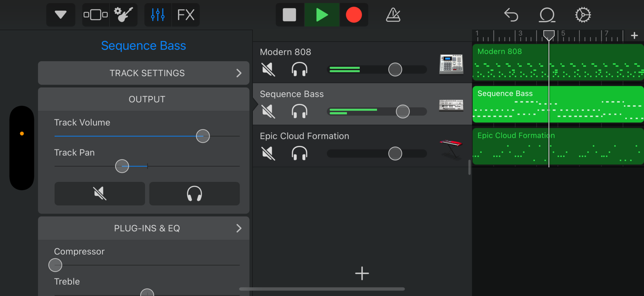
Task: Click the Sequence Bass header volume knob
Action: (403, 111)
